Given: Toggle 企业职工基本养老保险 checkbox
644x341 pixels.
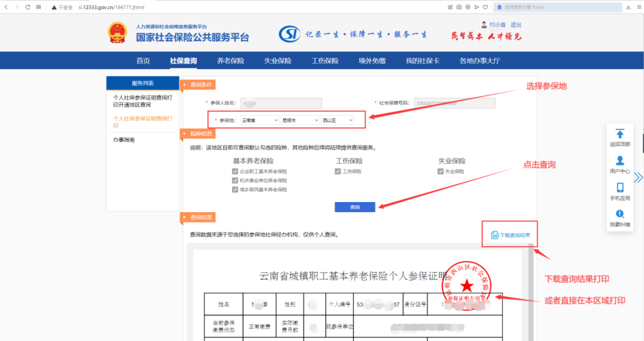Looking at the screenshot, I should point(235,171).
